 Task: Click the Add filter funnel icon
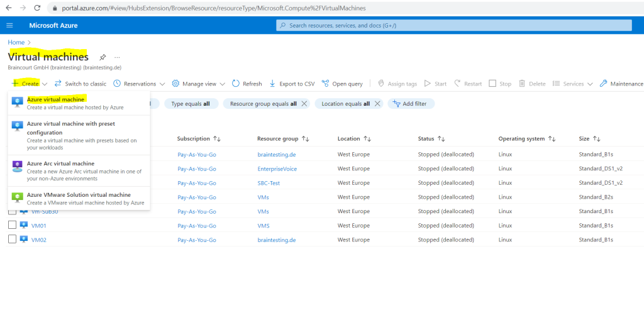[x=396, y=103]
